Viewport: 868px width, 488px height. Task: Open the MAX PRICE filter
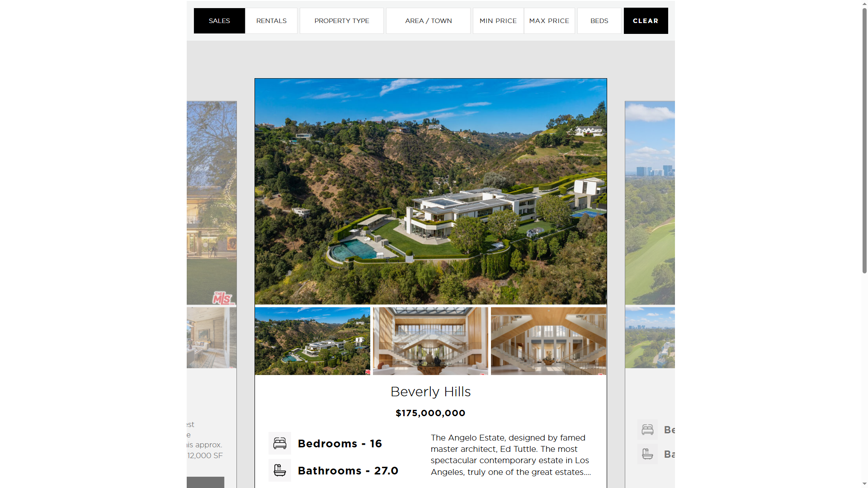(x=549, y=21)
